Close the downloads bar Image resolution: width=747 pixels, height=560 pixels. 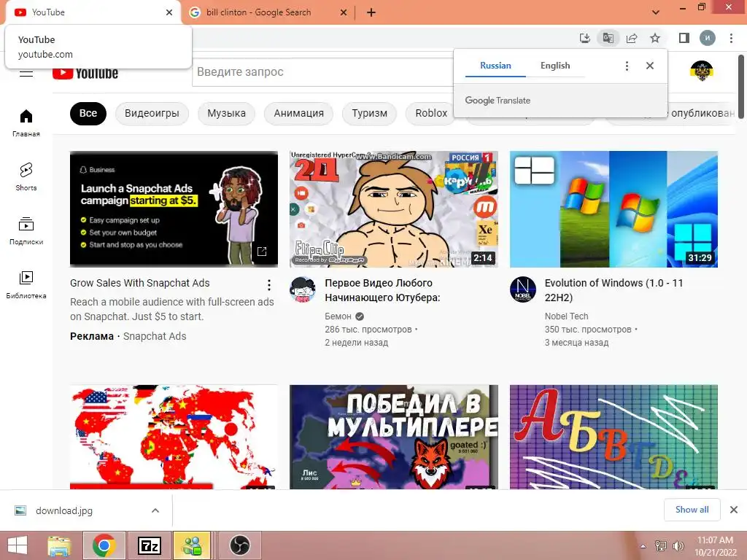(x=734, y=510)
